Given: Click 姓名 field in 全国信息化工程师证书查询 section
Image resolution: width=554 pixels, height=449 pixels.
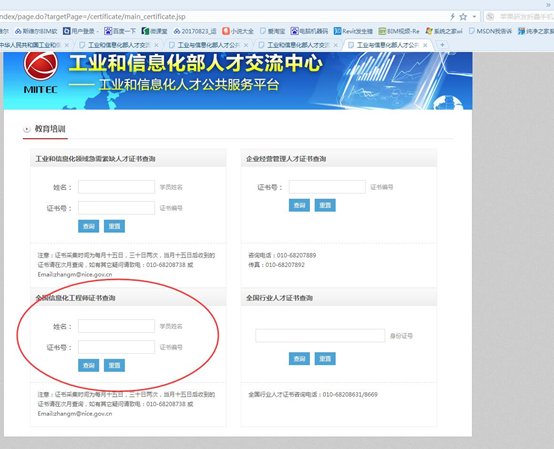Looking at the screenshot, I should (116, 326).
